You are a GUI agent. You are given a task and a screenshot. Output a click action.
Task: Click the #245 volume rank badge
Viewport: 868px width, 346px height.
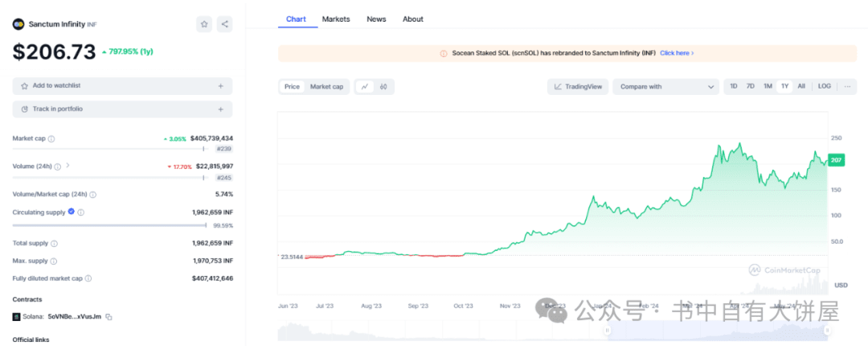224,178
